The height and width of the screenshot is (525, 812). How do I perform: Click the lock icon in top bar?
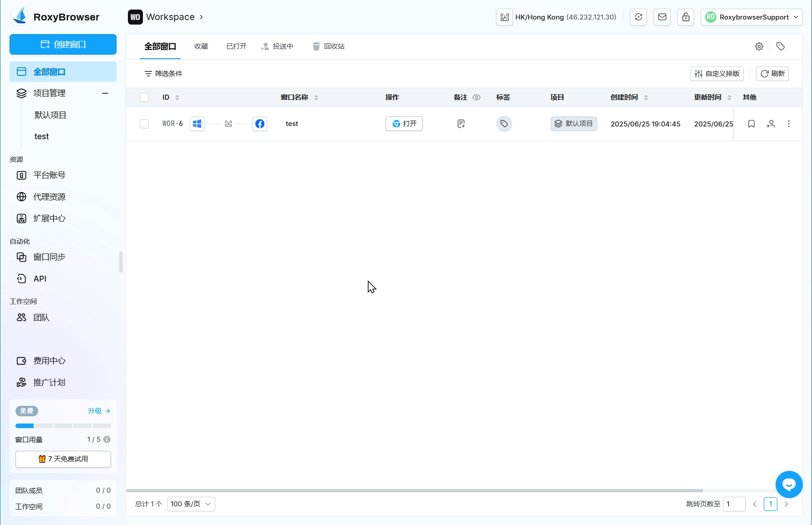pyautogui.click(x=685, y=17)
